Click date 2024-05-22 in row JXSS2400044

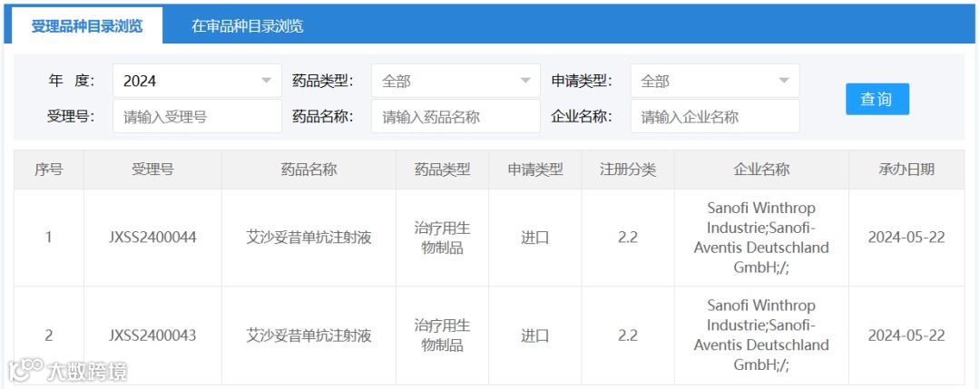[906, 238]
